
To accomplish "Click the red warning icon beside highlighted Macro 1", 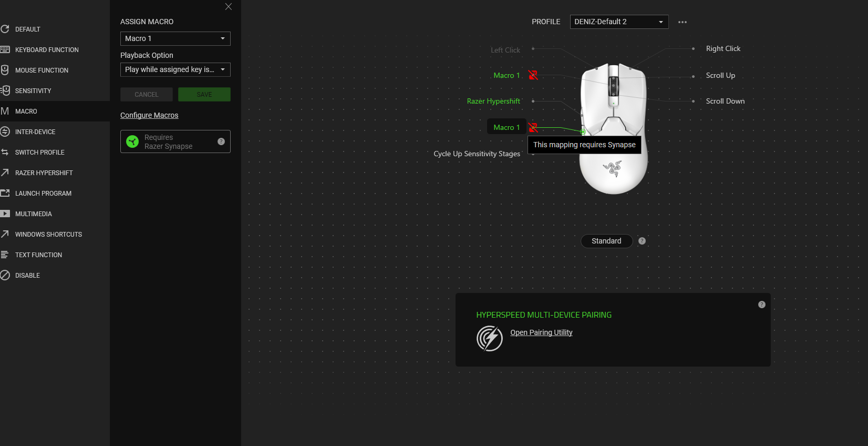I will click(533, 127).
